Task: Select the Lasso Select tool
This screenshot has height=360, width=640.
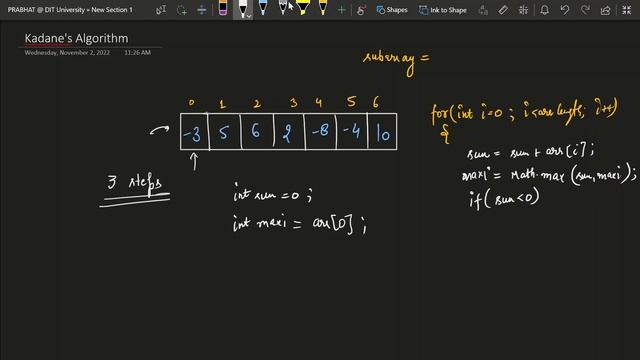Action: tap(182, 10)
